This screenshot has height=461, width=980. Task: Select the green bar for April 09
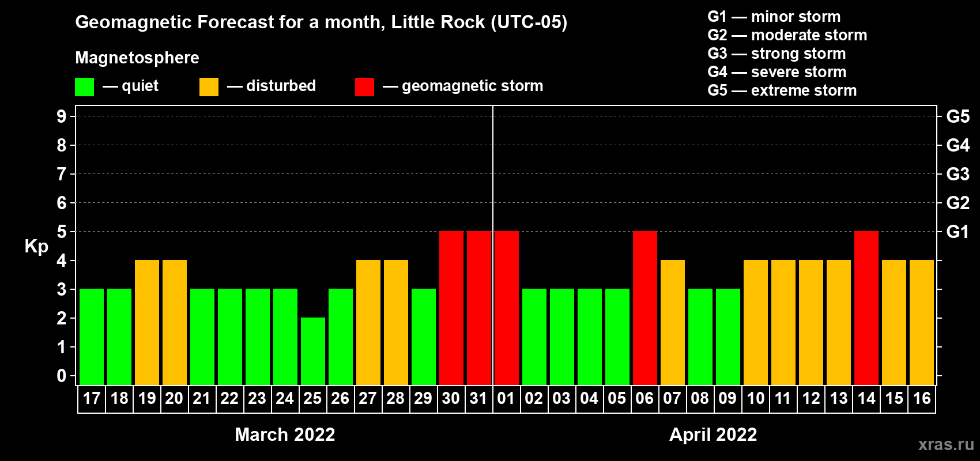click(x=728, y=337)
